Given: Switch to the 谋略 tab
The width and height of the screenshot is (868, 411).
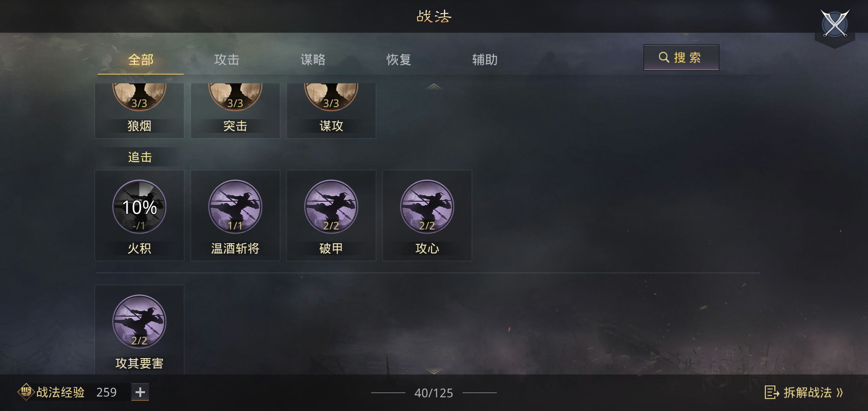Looking at the screenshot, I should pyautogui.click(x=313, y=60).
